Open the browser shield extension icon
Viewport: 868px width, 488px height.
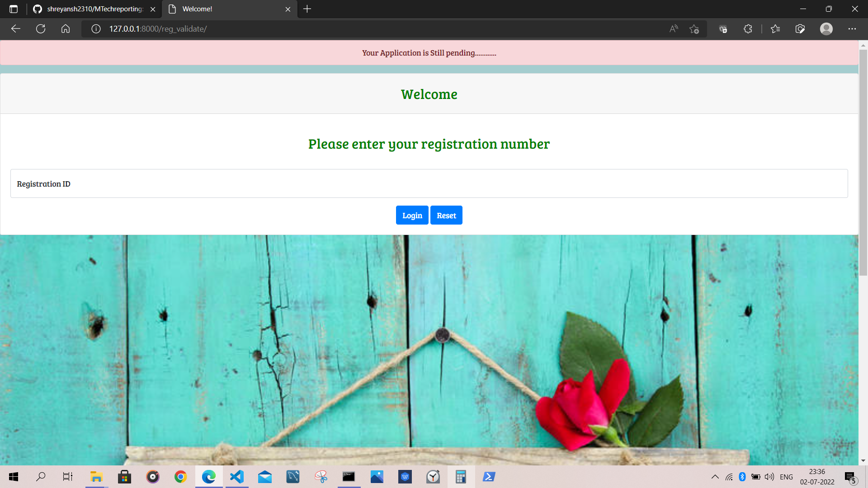tap(723, 29)
